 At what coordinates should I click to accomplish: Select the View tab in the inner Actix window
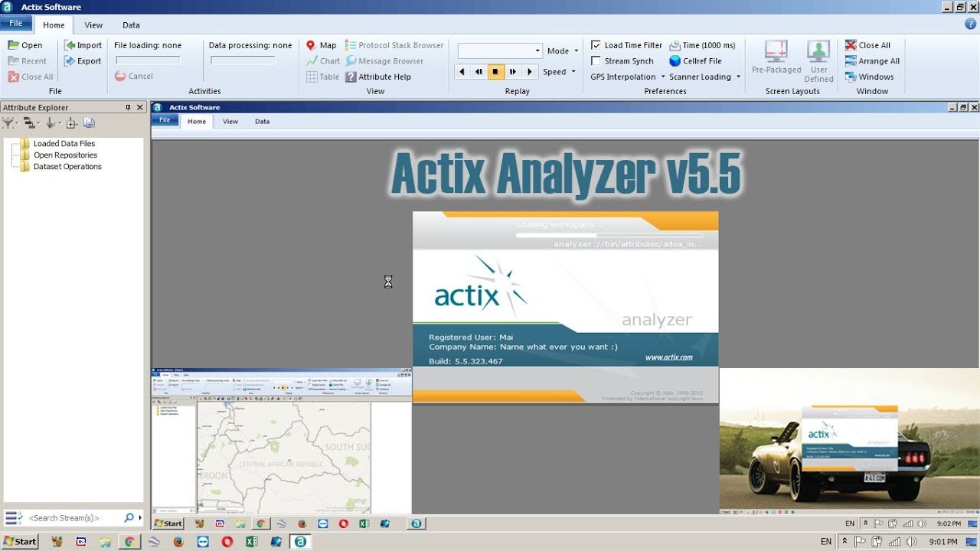(x=230, y=121)
